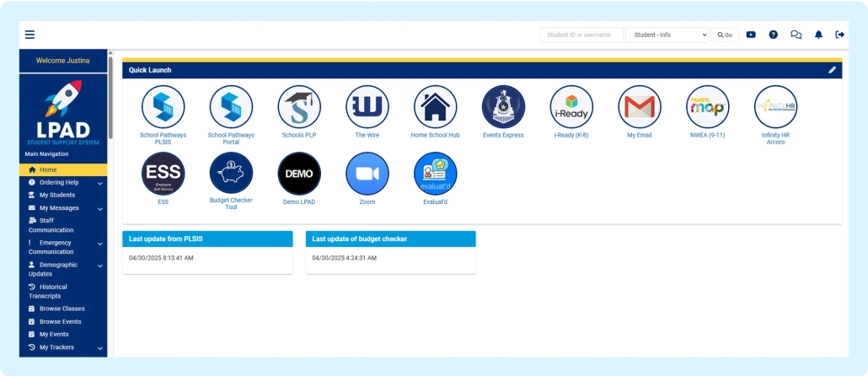
Task: Launch Home School Hub icon
Action: (x=436, y=107)
